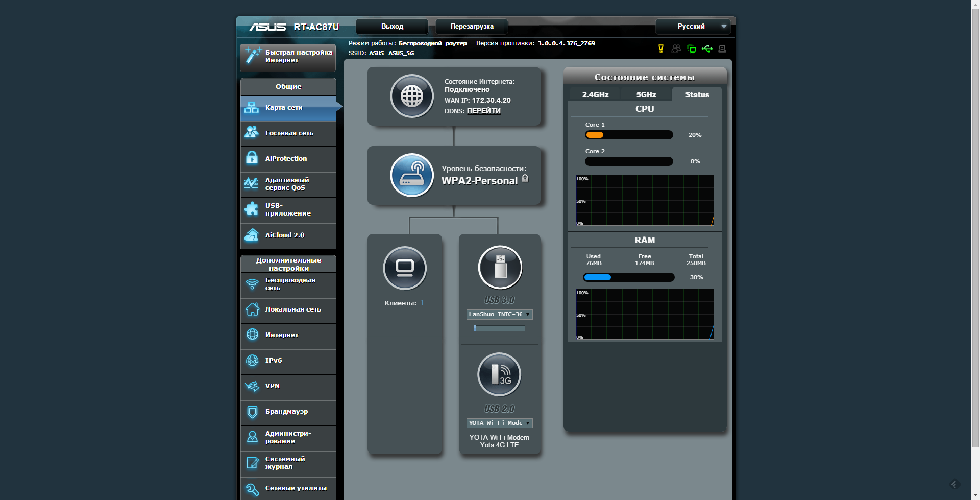This screenshot has width=980, height=500.
Task: Click the WPA2 padlock icon
Action: click(525, 178)
